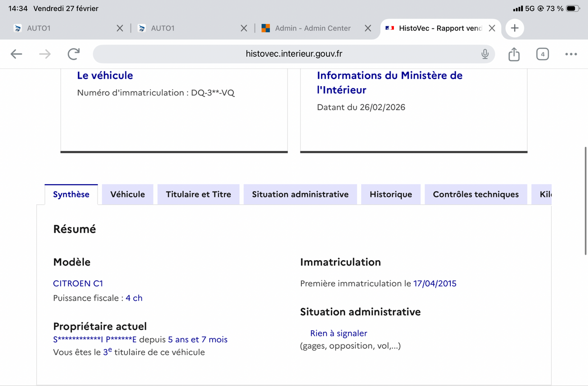Reload the HistoVec page

[x=73, y=54]
